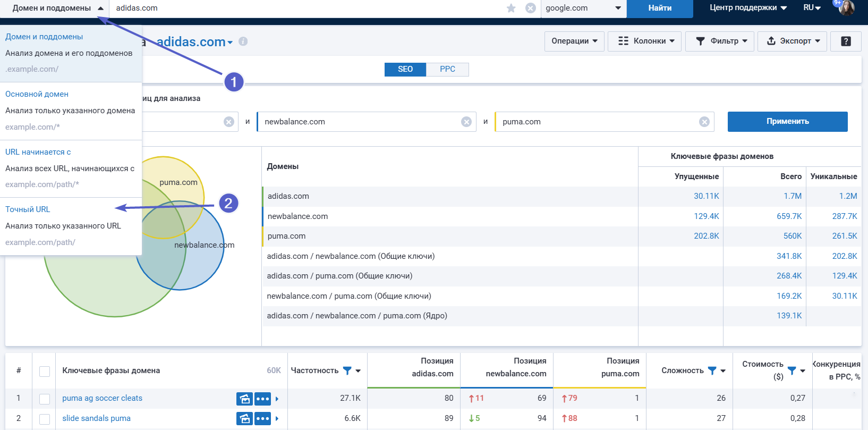868x430 pixels.
Task: Click the Ключевые фразы домена column header
Action: pos(111,370)
